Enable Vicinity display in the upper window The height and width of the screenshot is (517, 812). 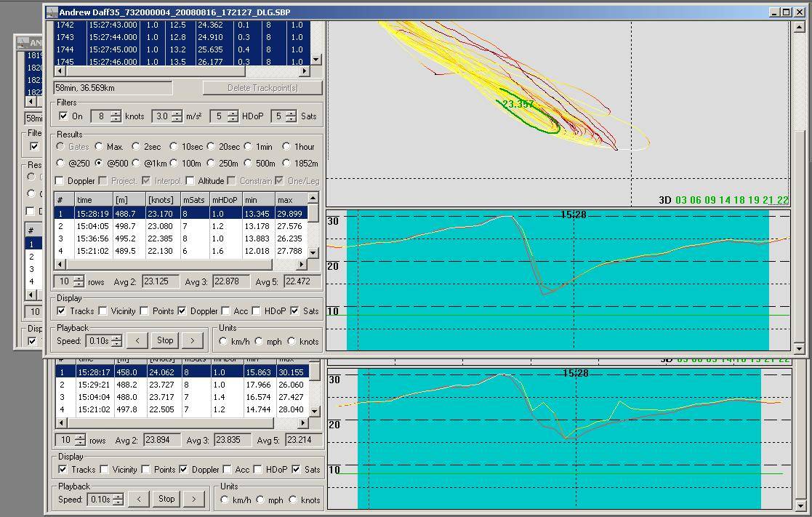(104, 311)
